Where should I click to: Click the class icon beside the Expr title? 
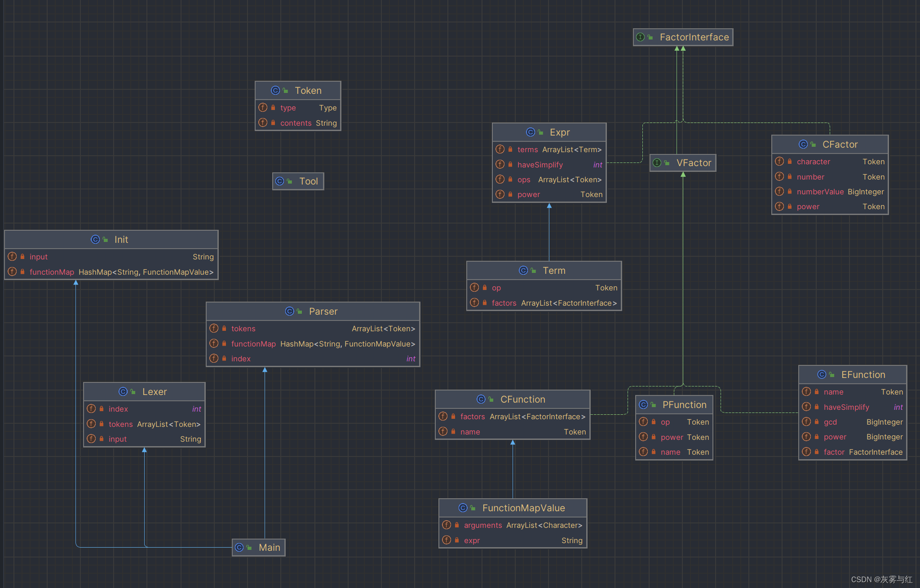pyautogui.click(x=531, y=132)
